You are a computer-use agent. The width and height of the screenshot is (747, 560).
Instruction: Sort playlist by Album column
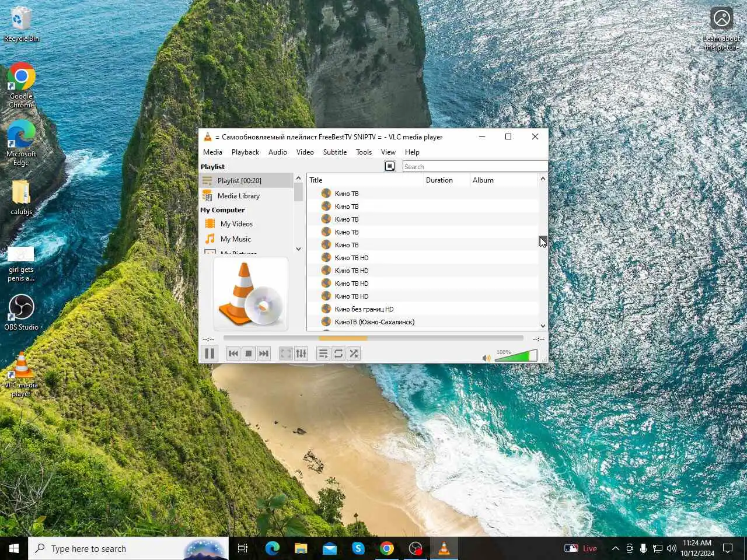tap(504, 180)
